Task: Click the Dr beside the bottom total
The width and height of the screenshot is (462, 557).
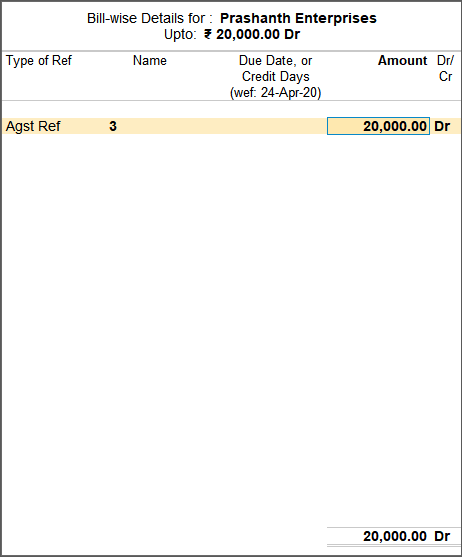Action: (x=442, y=536)
